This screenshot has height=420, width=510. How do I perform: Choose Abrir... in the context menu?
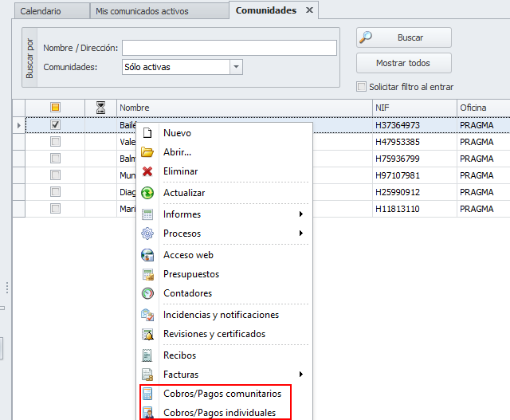[x=224, y=152]
